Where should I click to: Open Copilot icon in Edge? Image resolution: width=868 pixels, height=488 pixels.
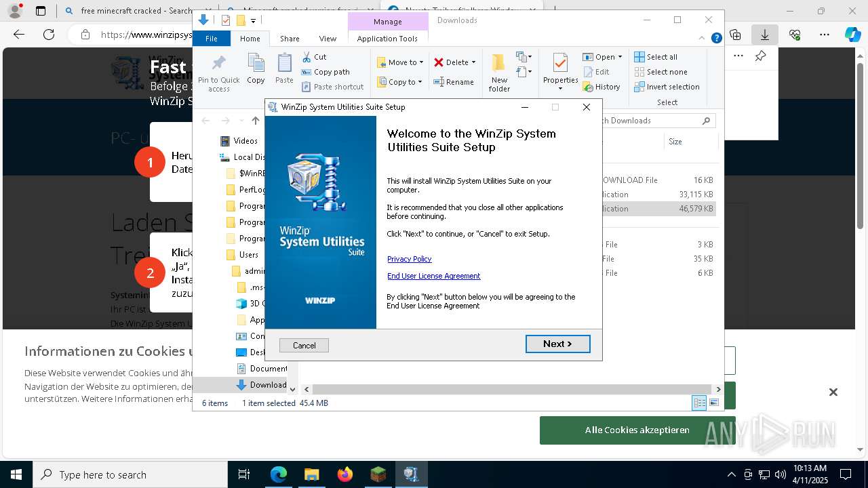852,35
